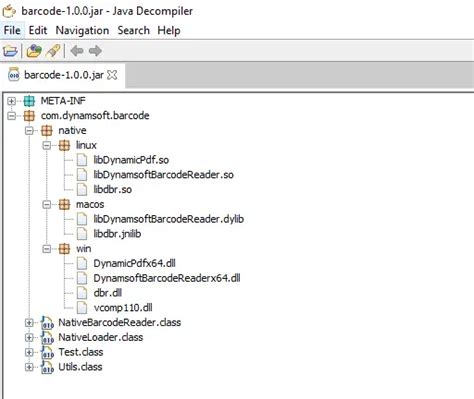
Task: Select the macos folder label
Action: [x=90, y=204]
